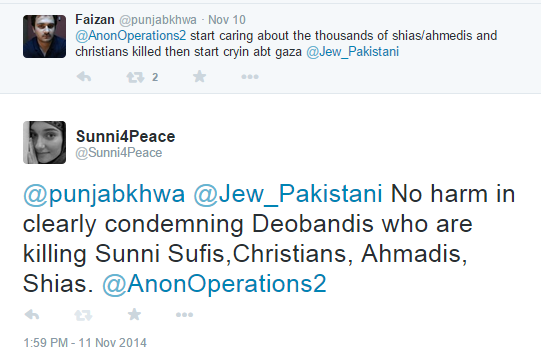
Task: Open Faizan's display name link
Action: pos(95,19)
